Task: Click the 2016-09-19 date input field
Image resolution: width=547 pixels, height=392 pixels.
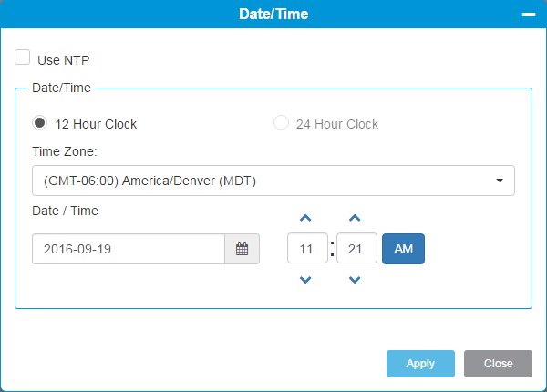Action: (x=129, y=249)
